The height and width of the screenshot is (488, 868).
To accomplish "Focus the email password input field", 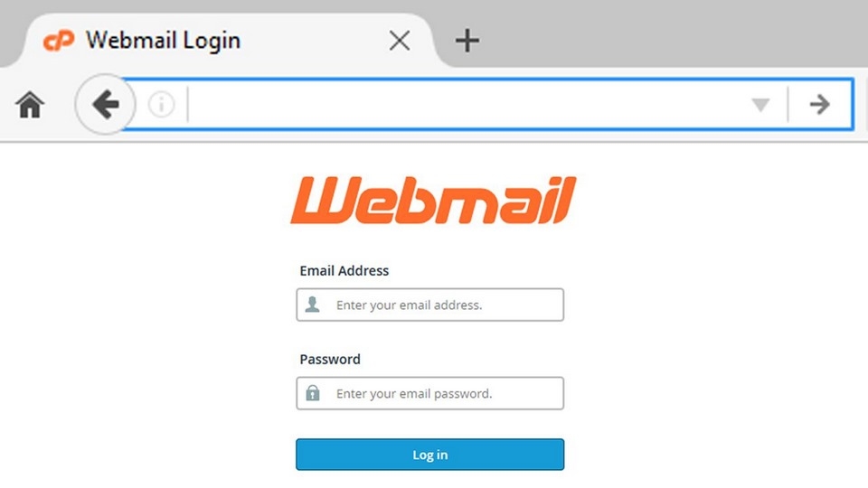I will [430, 393].
